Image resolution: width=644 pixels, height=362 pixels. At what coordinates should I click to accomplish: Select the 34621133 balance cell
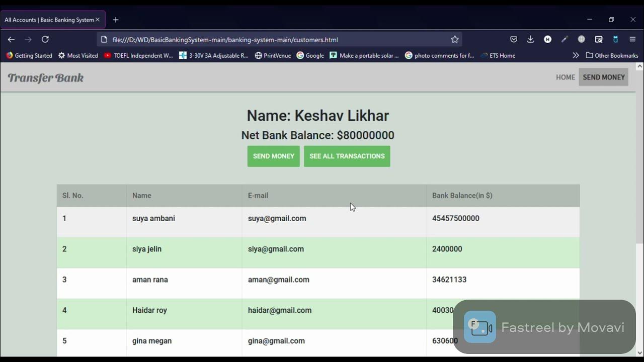[503, 284]
